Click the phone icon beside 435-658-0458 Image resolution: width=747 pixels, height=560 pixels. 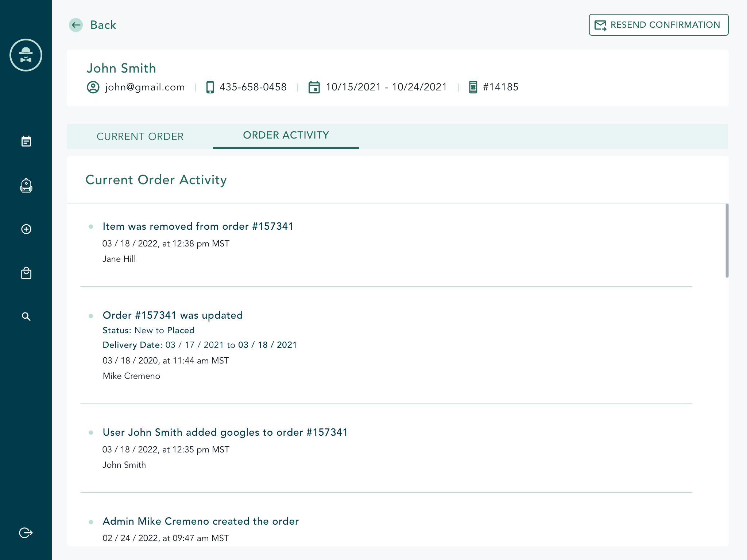click(210, 87)
